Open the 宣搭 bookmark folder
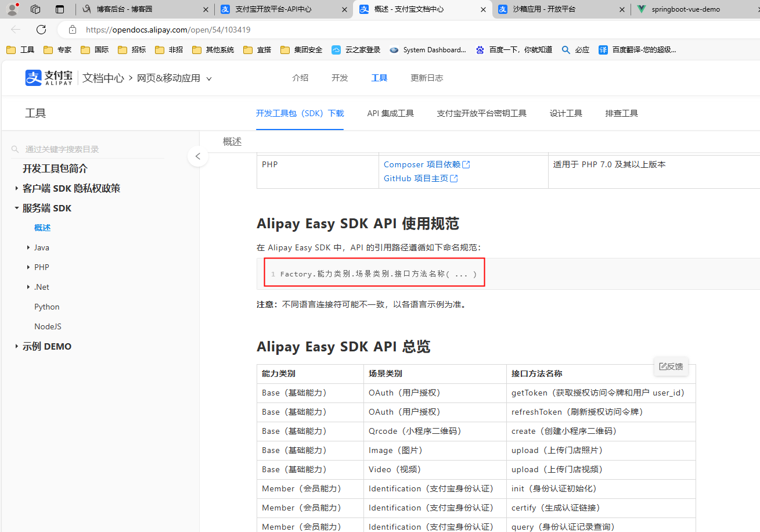The width and height of the screenshot is (760, 532). pos(257,50)
